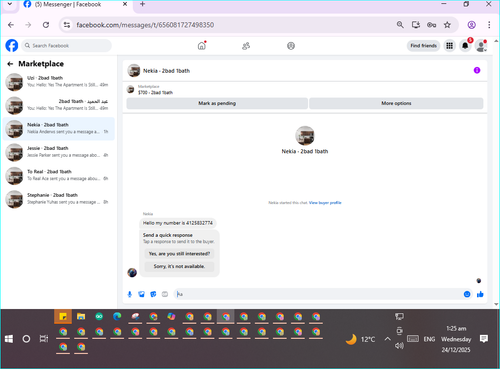Click the browser back arrow

(11, 25)
